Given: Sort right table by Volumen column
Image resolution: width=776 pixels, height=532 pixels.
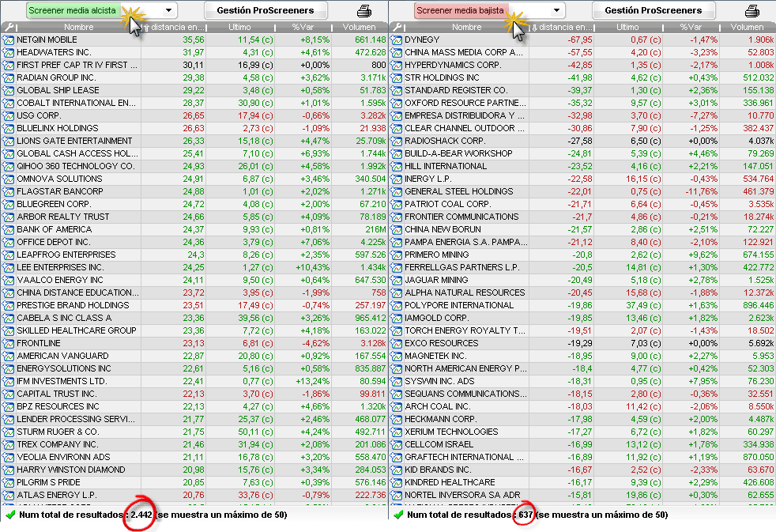Looking at the screenshot, I should [748, 27].
